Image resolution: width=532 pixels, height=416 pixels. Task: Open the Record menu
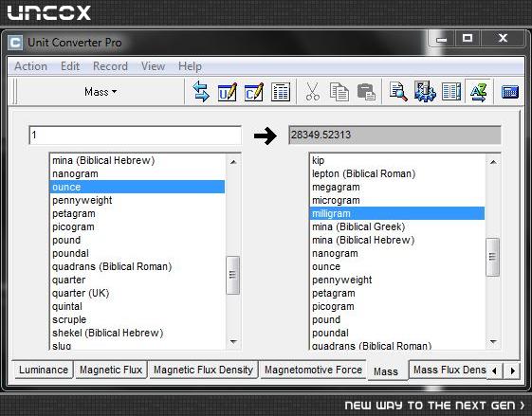tap(110, 66)
